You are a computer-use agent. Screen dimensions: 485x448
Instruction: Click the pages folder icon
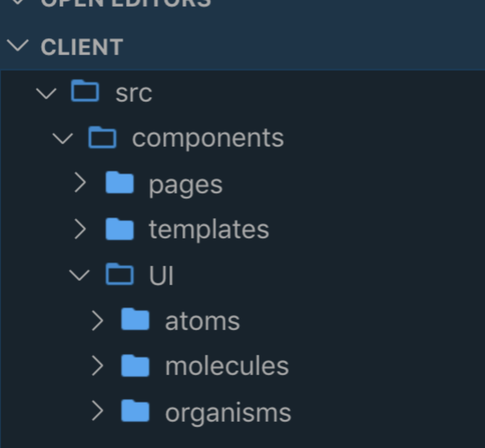click(120, 182)
